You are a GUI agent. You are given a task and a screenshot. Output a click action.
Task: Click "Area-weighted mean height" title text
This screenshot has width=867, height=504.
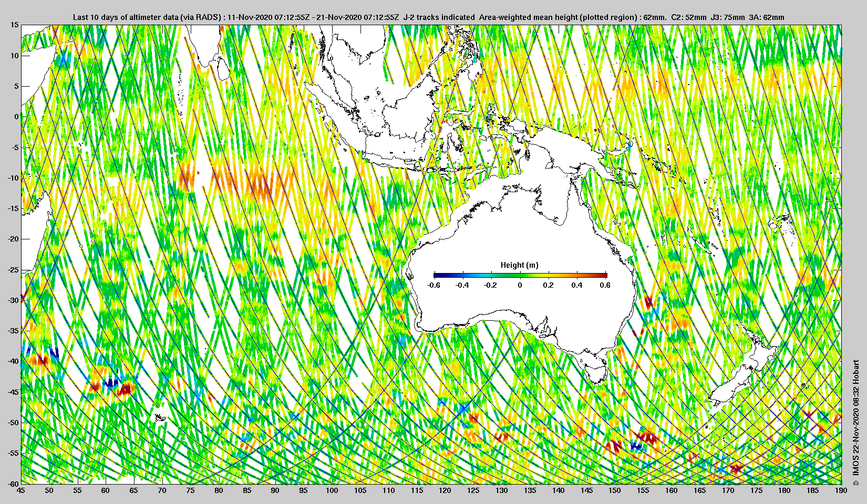(529, 17)
